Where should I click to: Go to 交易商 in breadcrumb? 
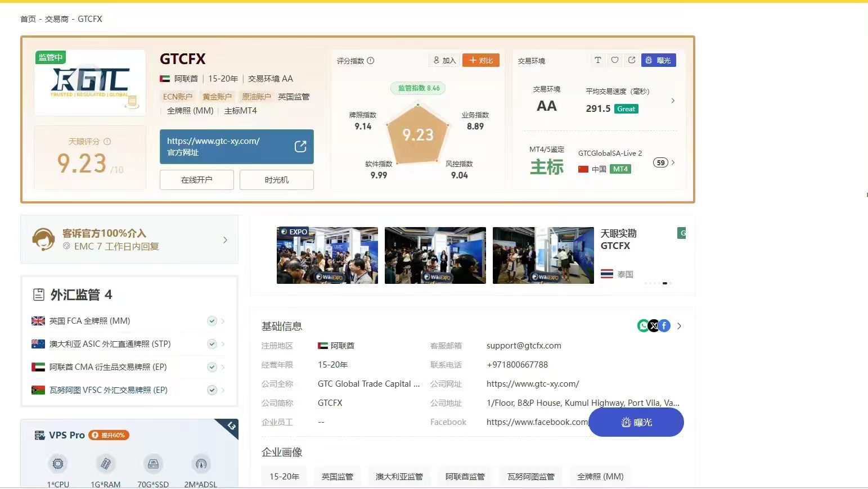(56, 19)
